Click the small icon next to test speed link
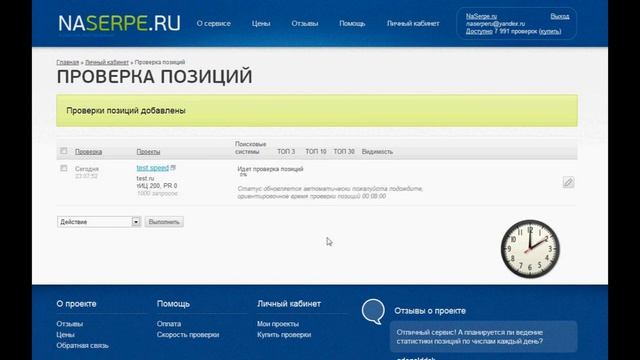The image size is (640, 360). pos(173,168)
